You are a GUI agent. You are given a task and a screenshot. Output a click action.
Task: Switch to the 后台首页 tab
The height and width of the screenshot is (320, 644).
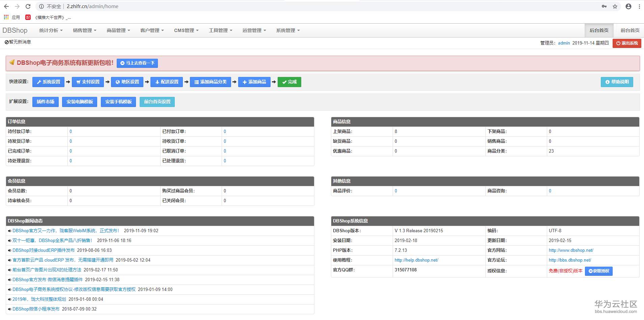point(599,30)
